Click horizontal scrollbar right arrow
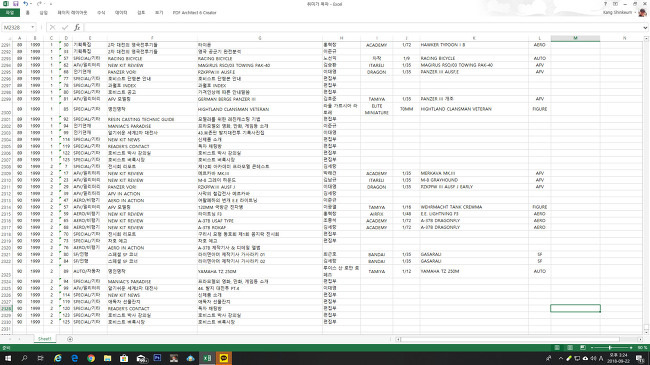The image size is (650, 365). [x=640, y=339]
